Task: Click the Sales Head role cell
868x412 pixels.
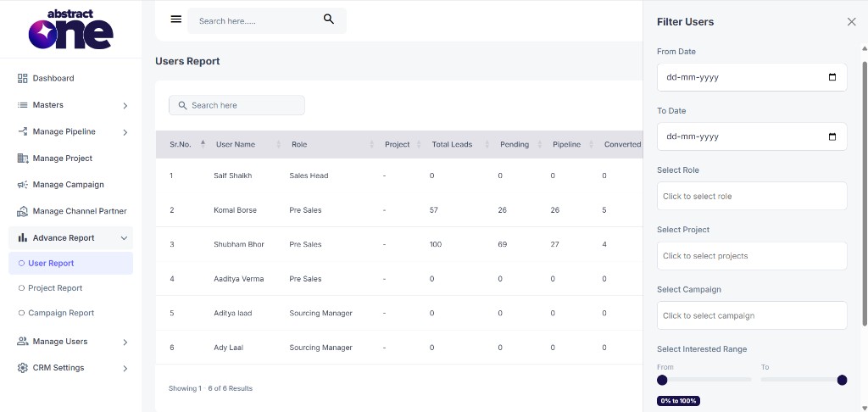Action: tap(309, 175)
